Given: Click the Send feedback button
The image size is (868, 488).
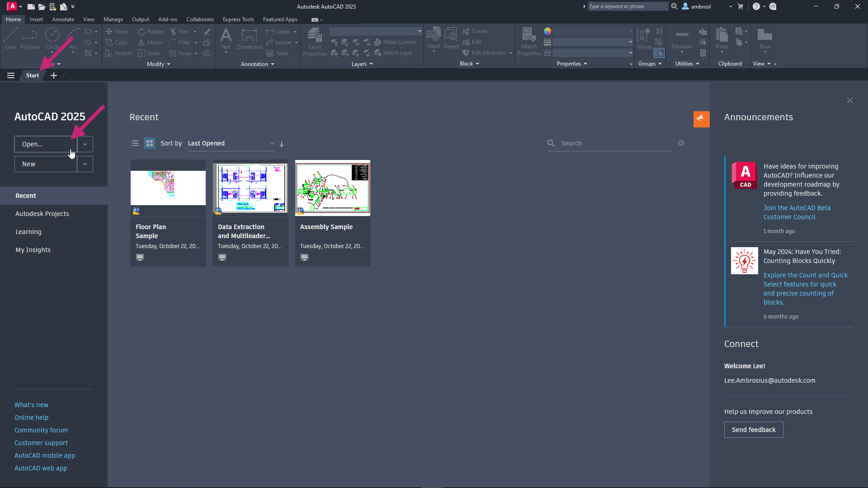Looking at the screenshot, I should click(753, 430).
